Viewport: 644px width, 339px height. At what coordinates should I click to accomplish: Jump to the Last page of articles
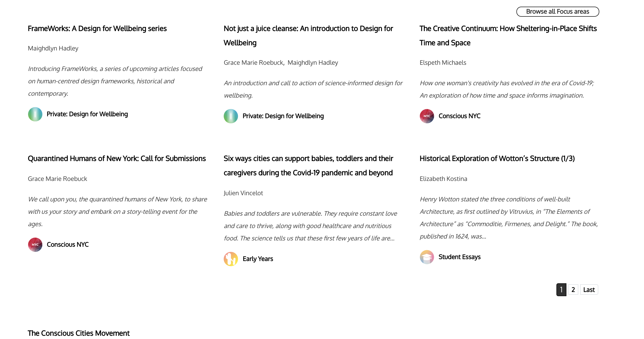(589, 290)
